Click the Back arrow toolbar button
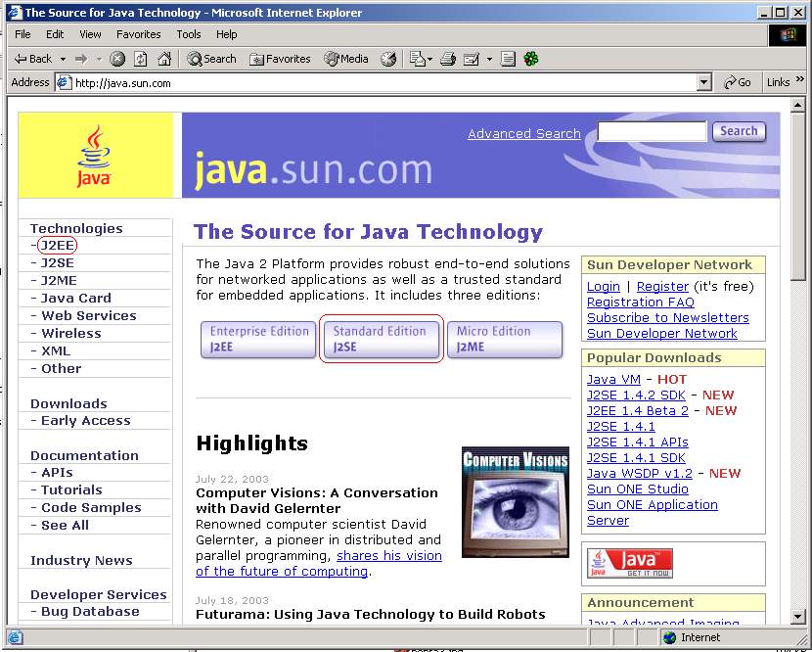 [x=32, y=59]
